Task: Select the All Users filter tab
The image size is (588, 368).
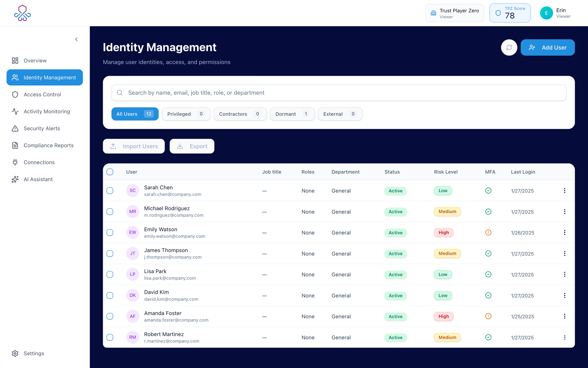Action: (x=135, y=114)
